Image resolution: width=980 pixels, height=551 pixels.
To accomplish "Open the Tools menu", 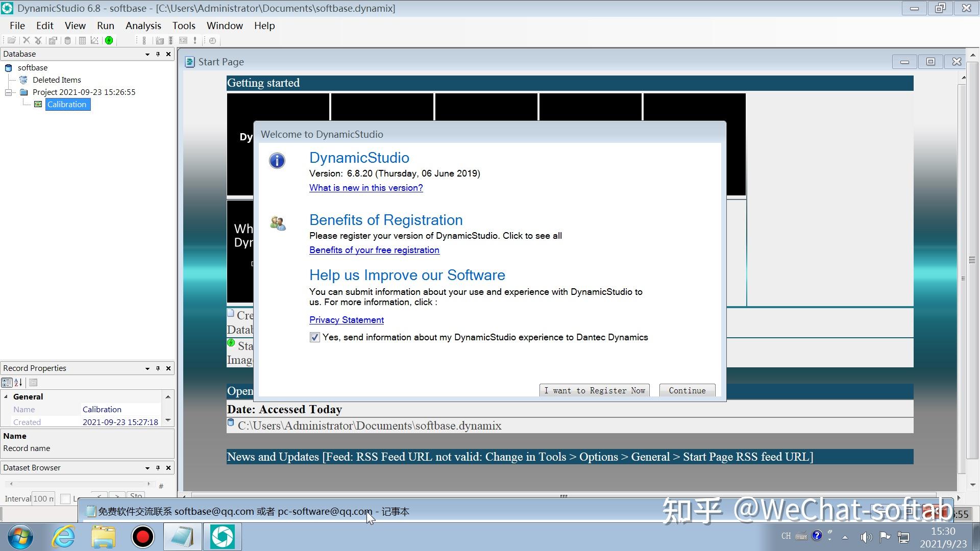I will coord(184,26).
